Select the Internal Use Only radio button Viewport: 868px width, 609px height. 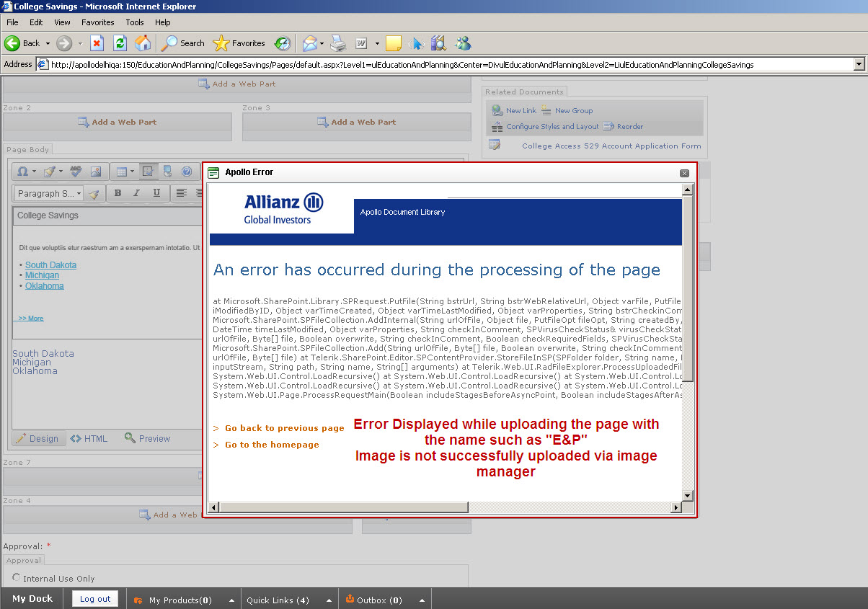point(16,578)
